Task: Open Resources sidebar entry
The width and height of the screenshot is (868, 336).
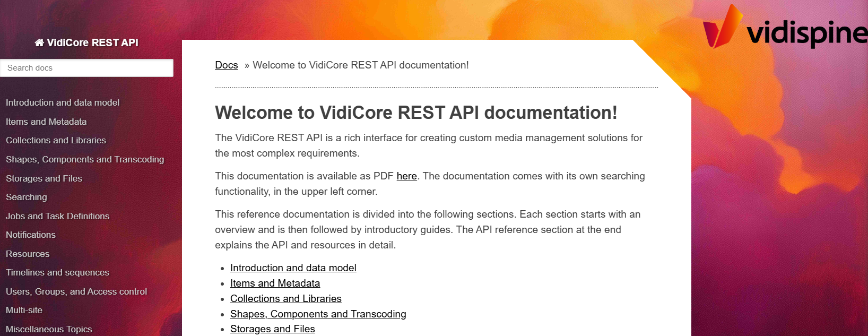Action: 28,254
